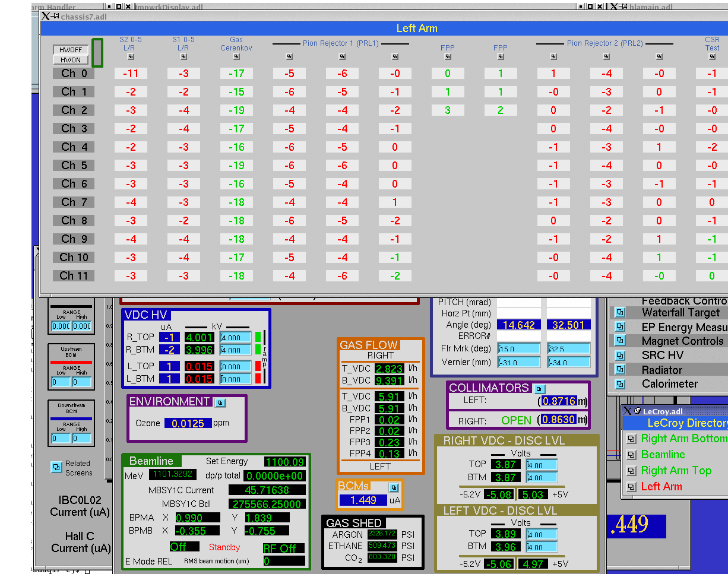
Task: Open the chassis7.adl window menu X icon
Action: 46,16
